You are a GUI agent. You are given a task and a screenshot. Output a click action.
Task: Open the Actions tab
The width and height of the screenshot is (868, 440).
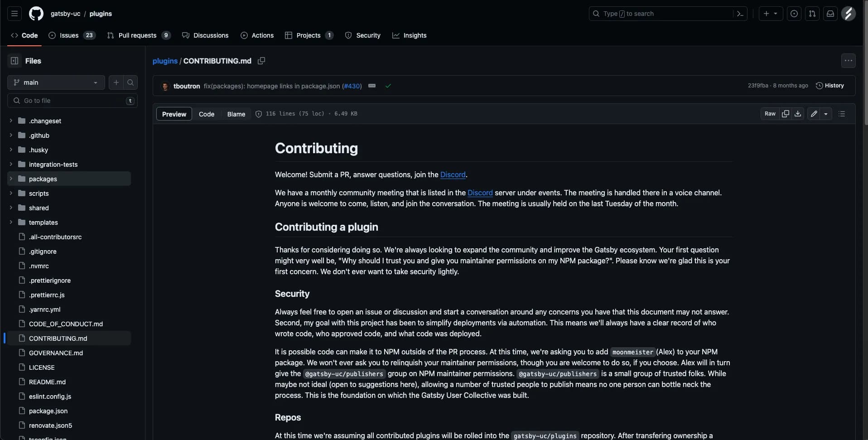[x=257, y=35]
